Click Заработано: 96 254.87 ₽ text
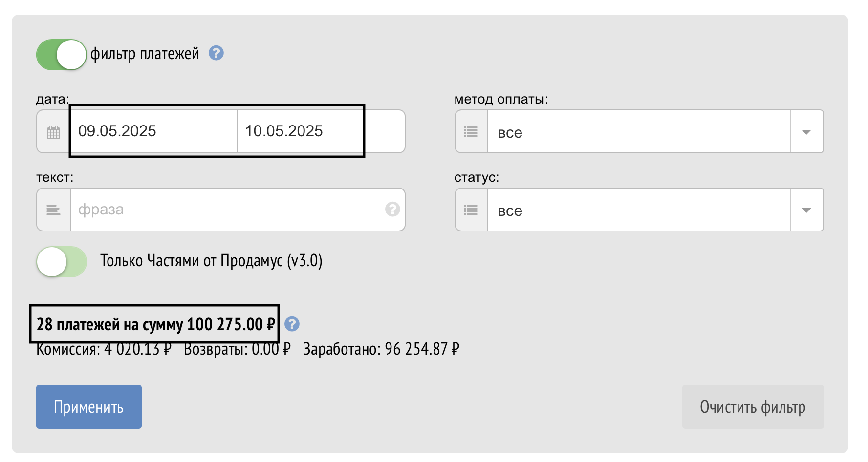This screenshot has width=868, height=462. [x=381, y=349]
